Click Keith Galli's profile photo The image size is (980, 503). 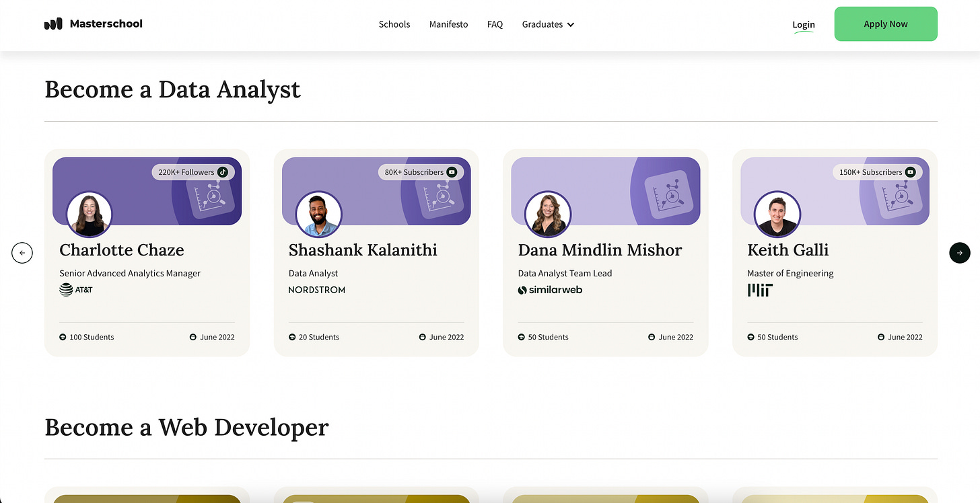pyautogui.click(x=777, y=215)
